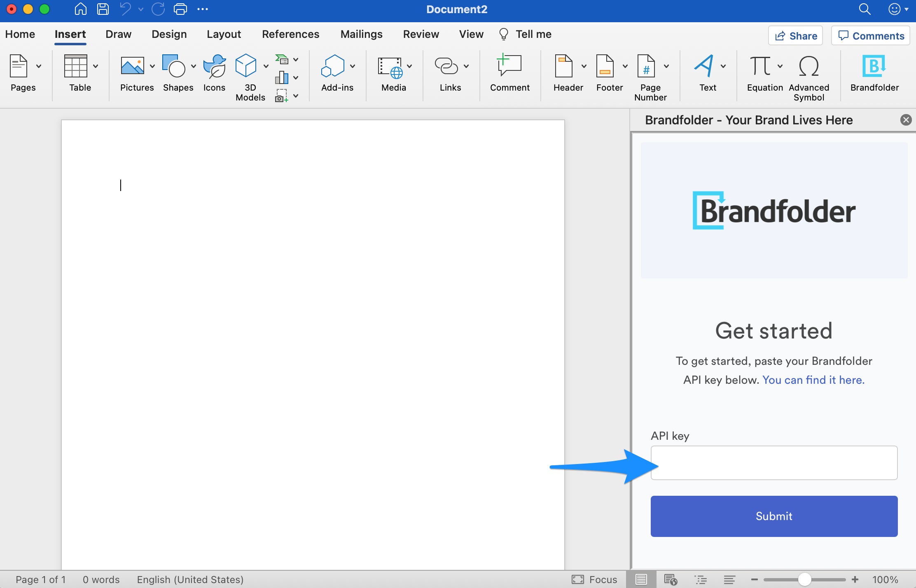Expand the Add-ins dropdown arrow
The width and height of the screenshot is (916, 588).
click(353, 66)
